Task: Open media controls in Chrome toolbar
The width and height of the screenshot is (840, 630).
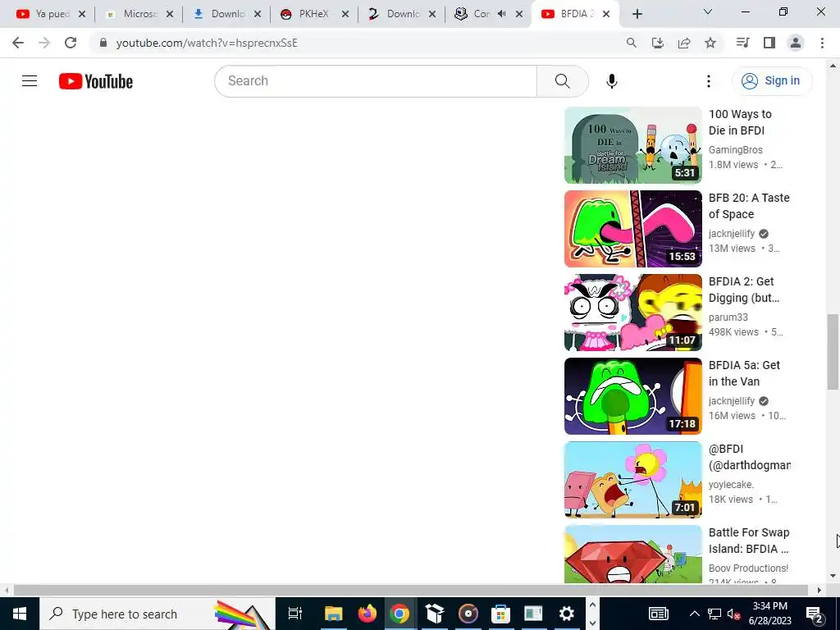Action: pos(742,43)
